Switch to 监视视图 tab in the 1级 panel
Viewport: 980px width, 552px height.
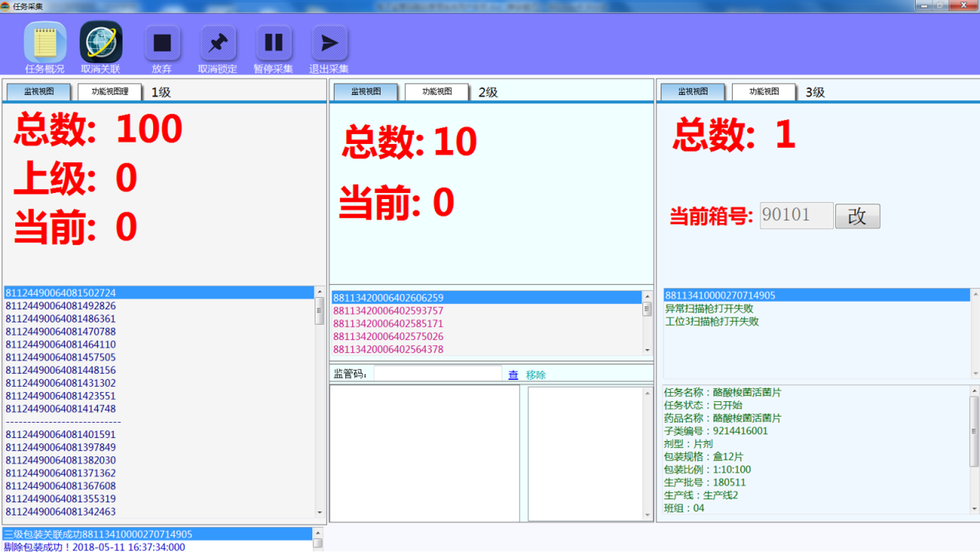point(39,92)
